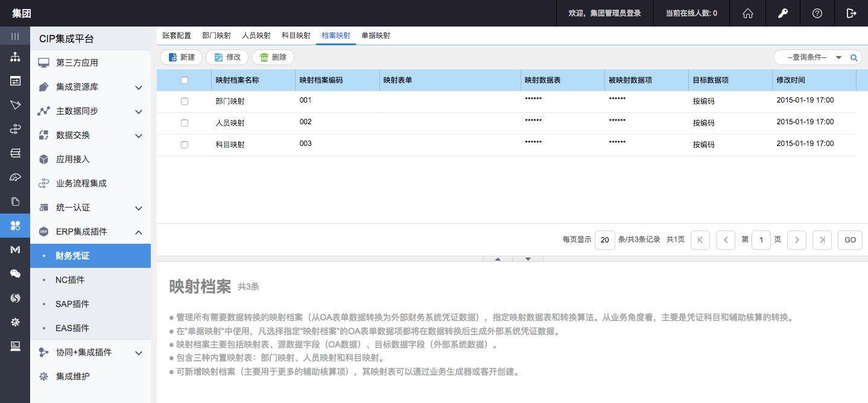
Task: Click the home icon in top bar
Action: pos(747,13)
